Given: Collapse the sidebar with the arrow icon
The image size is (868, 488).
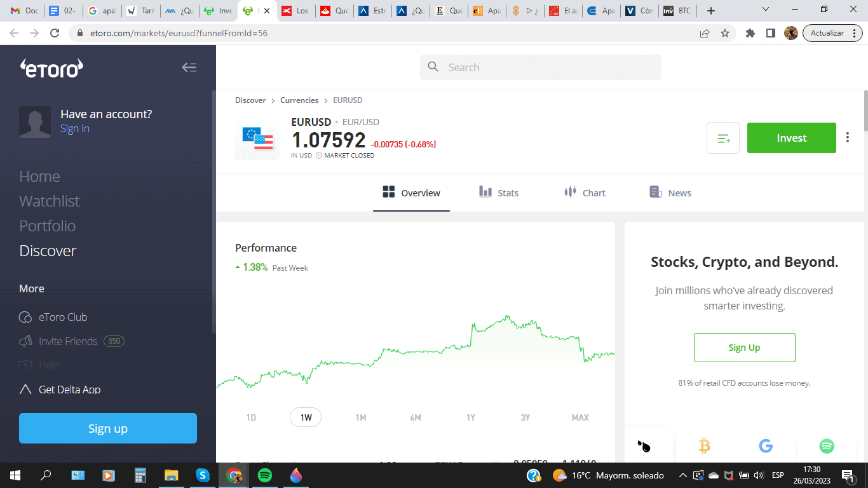Looking at the screenshot, I should point(189,67).
